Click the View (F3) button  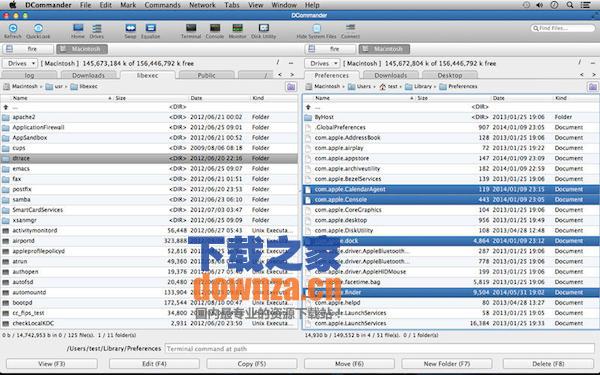(52, 364)
